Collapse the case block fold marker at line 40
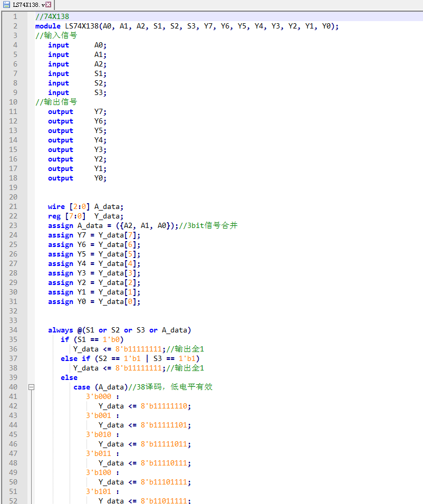This screenshot has width=423, height=504. click(31, 387)
